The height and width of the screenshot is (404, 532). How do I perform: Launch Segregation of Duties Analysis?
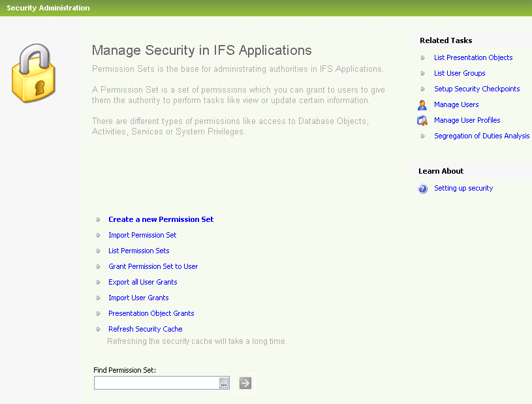coord(481,136)
